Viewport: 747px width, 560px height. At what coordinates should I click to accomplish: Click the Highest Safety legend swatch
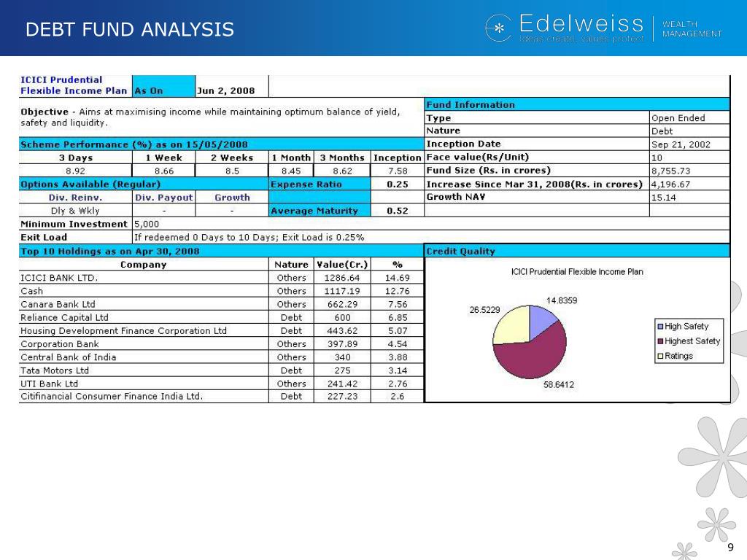[x=660, y=341]
